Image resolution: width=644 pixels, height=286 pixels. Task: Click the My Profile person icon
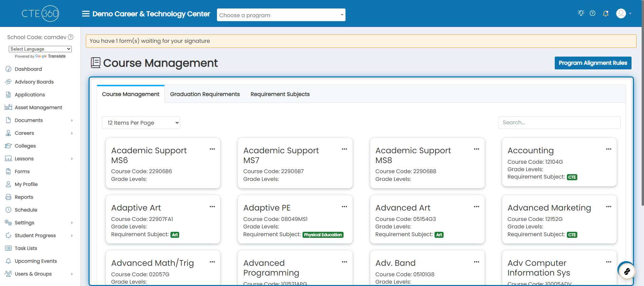pos(8,184)
